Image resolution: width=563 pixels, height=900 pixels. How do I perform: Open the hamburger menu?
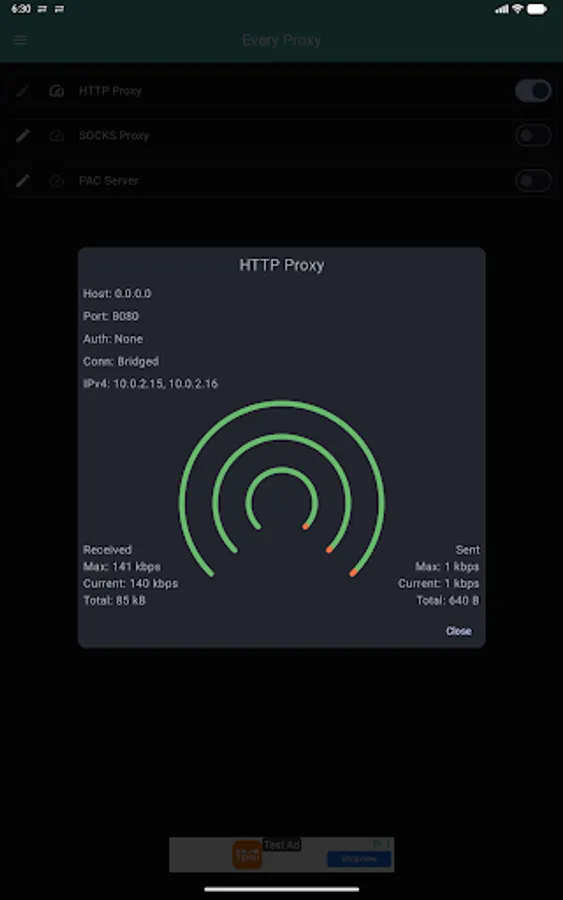point(21,40)
